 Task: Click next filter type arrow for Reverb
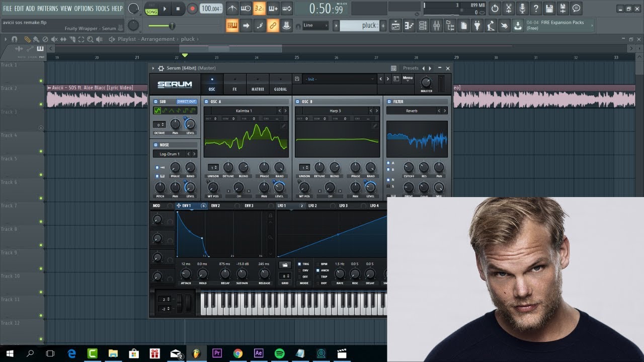tap(445, 111)
